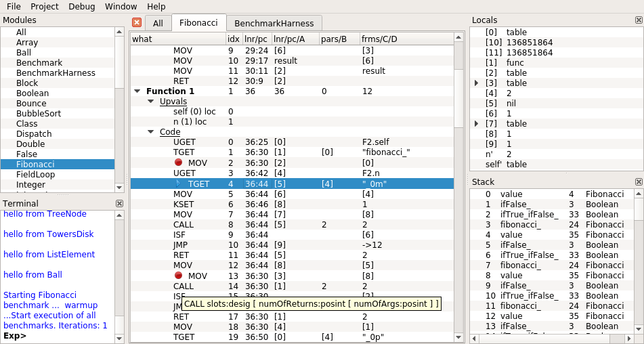Select the [1] func entry in Locals
The image size is (644, 344).
pos(556,62)
